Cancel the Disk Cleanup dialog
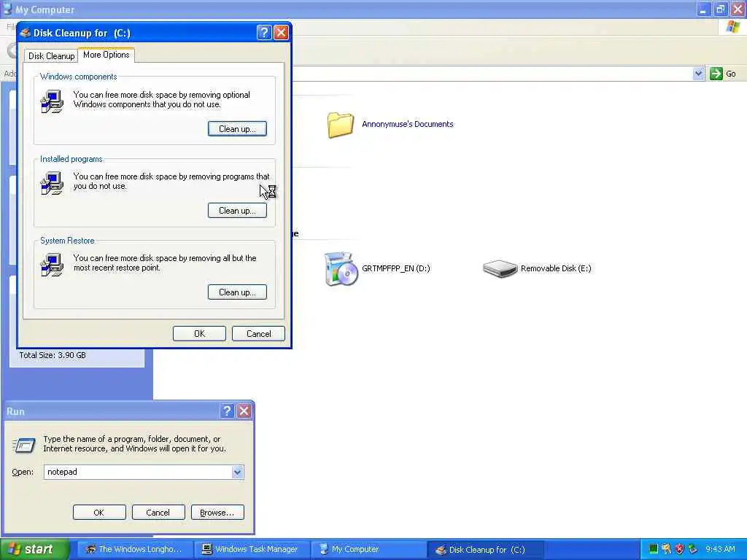Viewport: 747px width, 560px height. [x=258, y=334]
